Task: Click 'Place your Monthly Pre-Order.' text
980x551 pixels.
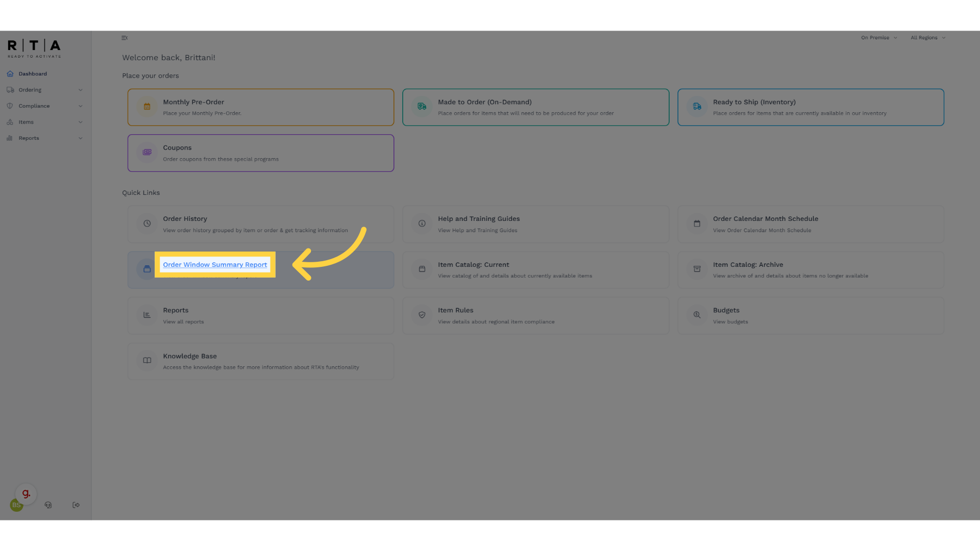Action: pyautogui.click(x=202, y=113)
